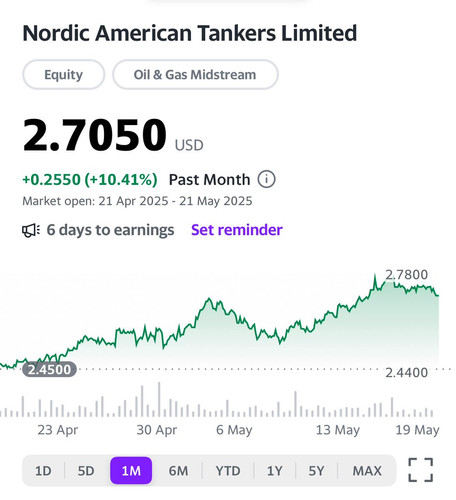Show the 5Y price history
This screenshot has width=456, height=500.
coord(316,471)
